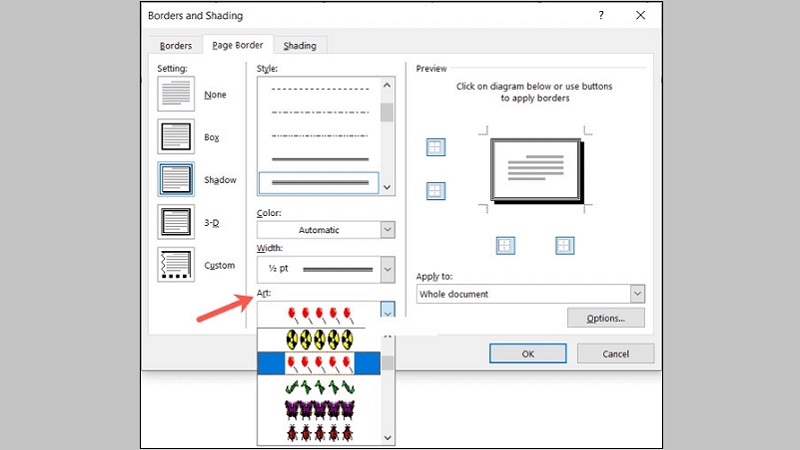Choose the Custom border setting icon

click(x=176, y=265)
